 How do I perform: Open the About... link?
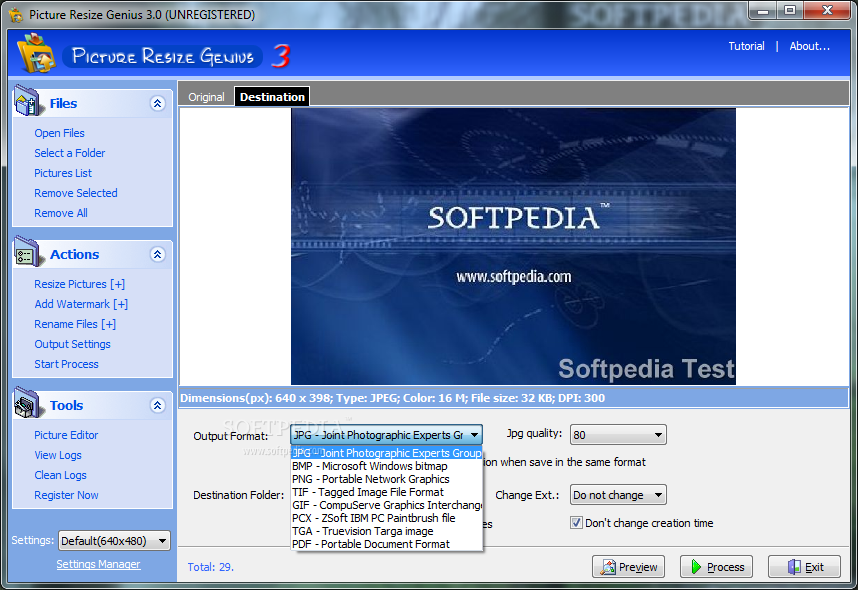809,47
